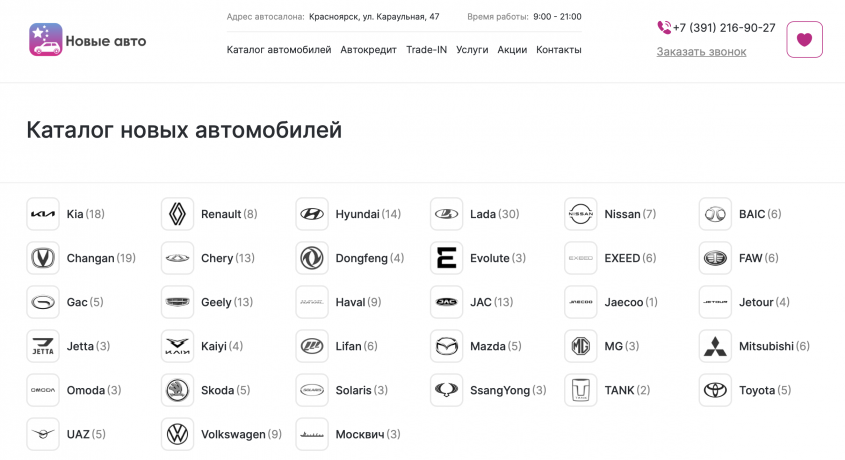Click the Mazda logo icon
This screenshot has height=460, width=845.
(446, 346)
